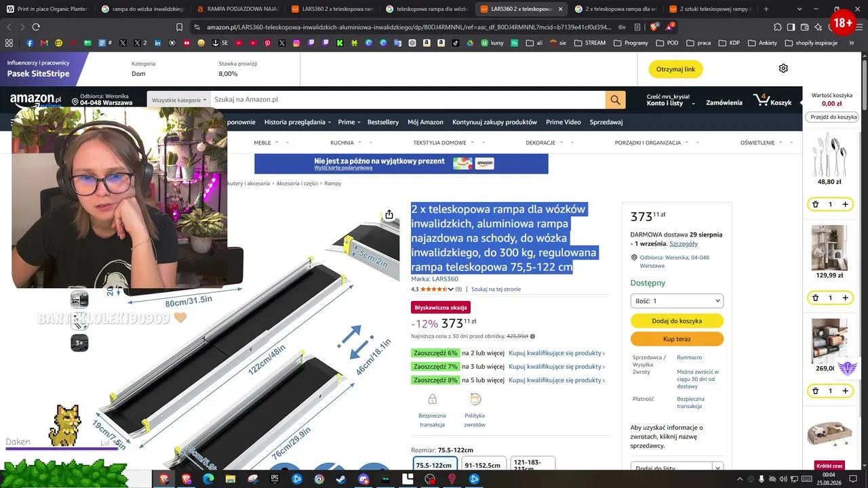
Task: Delete the 129,99 zł cat tree from cart
Action: click(x=816, y=298)
